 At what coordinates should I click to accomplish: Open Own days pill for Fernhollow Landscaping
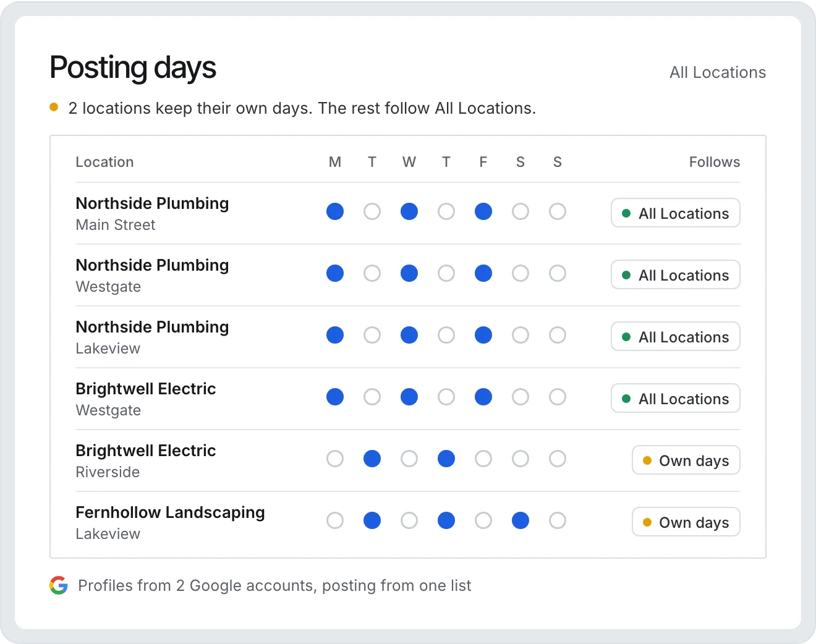tap(686, 522)
